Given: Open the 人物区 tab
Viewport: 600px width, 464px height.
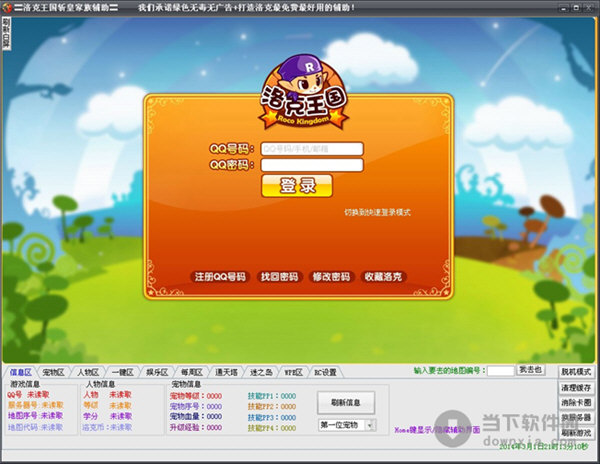Looking at the screenshot, I should tap(88, 372).
